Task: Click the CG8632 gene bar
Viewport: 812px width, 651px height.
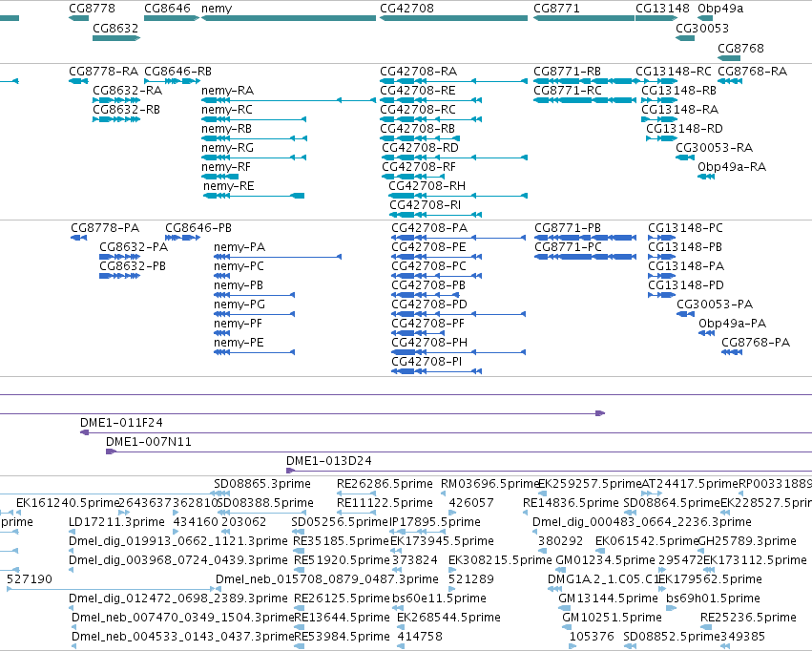Action: (116, 38)
